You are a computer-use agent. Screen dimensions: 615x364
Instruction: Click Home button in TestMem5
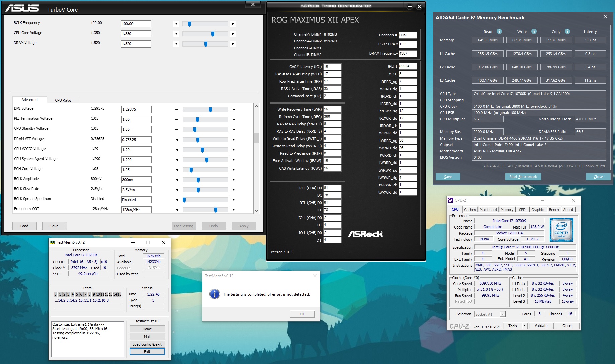pos(147,329)
